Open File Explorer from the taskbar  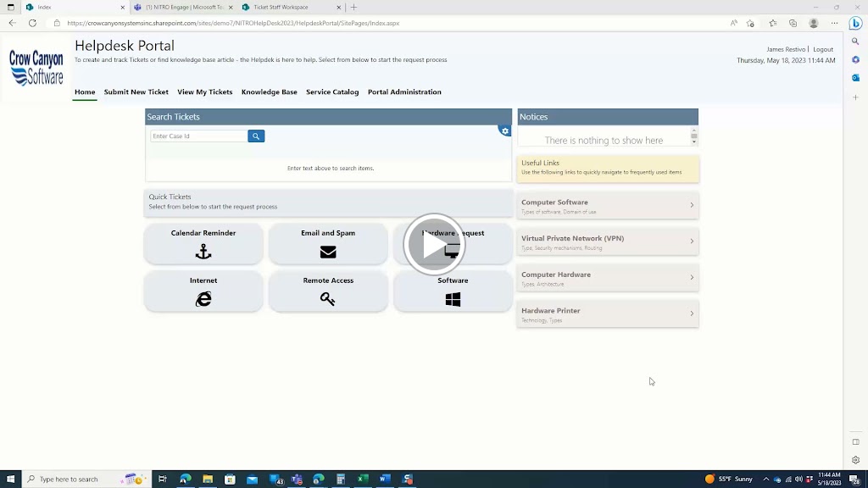point(208,480)
